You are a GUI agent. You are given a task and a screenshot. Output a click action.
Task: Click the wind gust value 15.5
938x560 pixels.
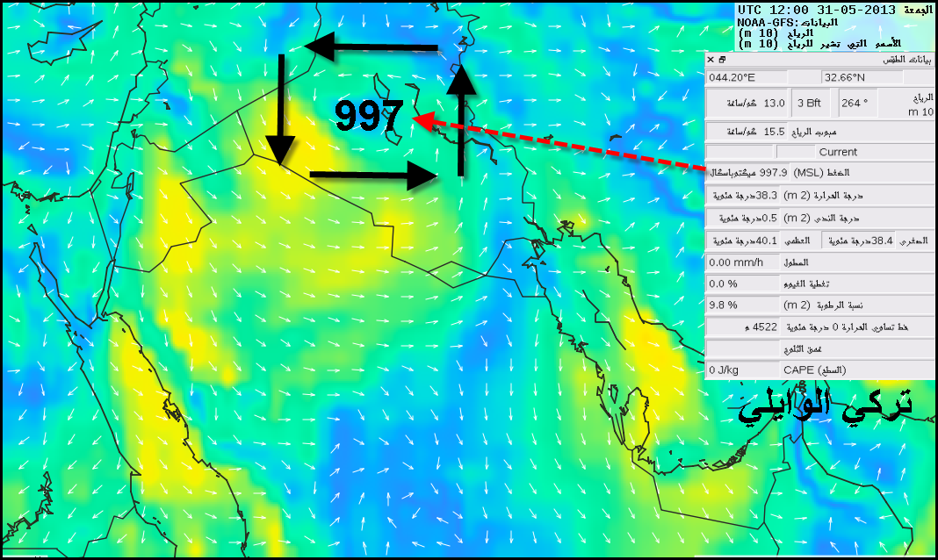(746, 132)
